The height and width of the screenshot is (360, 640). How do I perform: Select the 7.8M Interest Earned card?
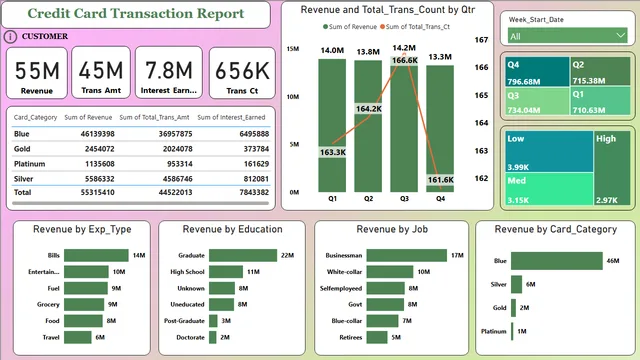[169, 73]
